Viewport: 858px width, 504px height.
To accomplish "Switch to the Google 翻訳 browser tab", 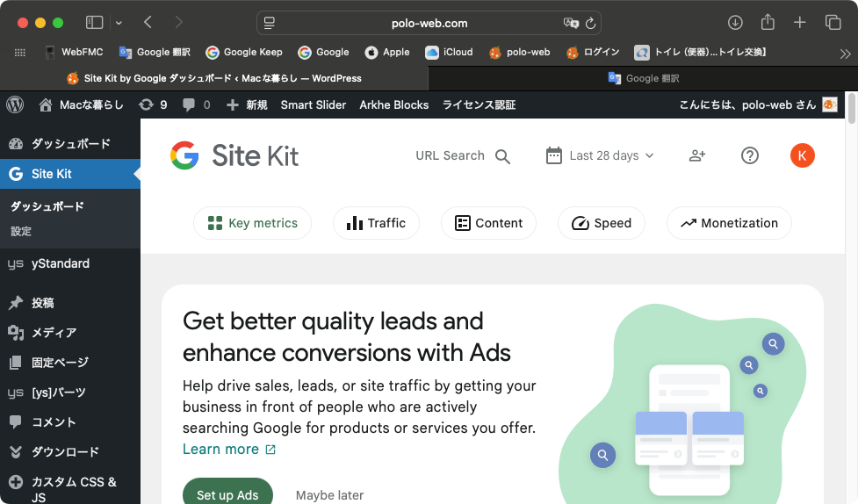I will 643,78.
